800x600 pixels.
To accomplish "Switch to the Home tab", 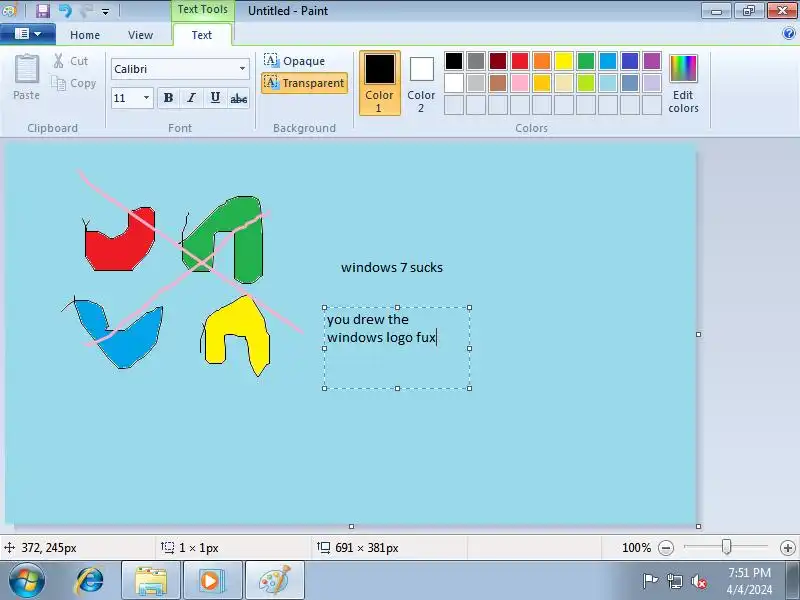I will click(x=85, y=35).
